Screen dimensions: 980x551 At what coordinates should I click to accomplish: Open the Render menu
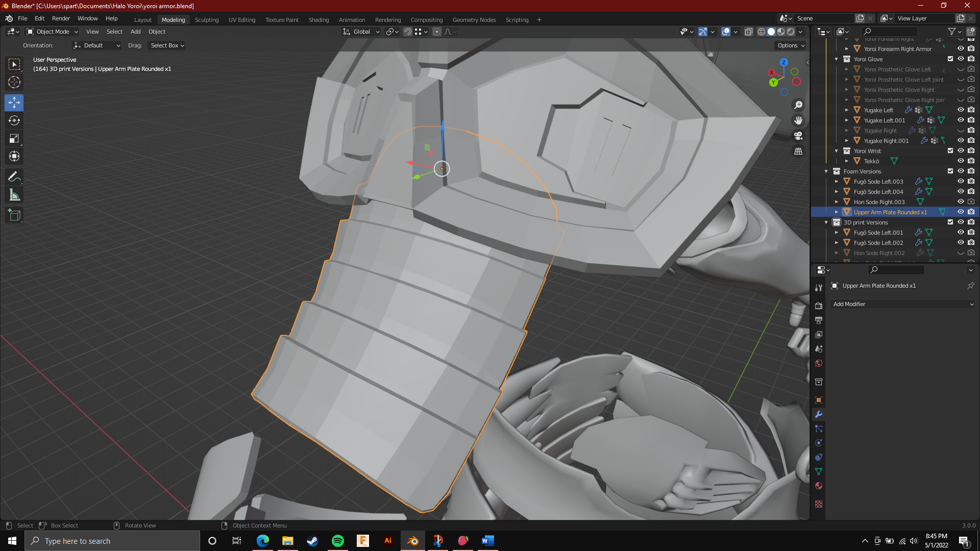(61, 18)
